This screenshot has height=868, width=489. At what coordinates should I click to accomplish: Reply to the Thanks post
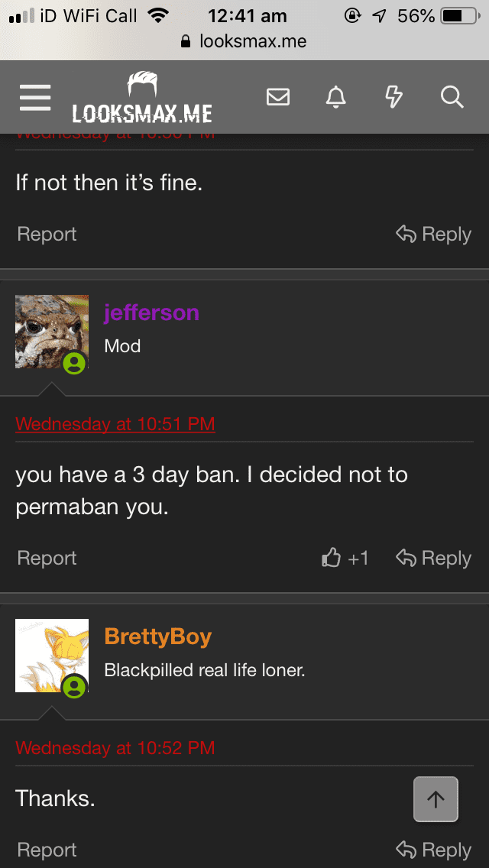[433, 850]
